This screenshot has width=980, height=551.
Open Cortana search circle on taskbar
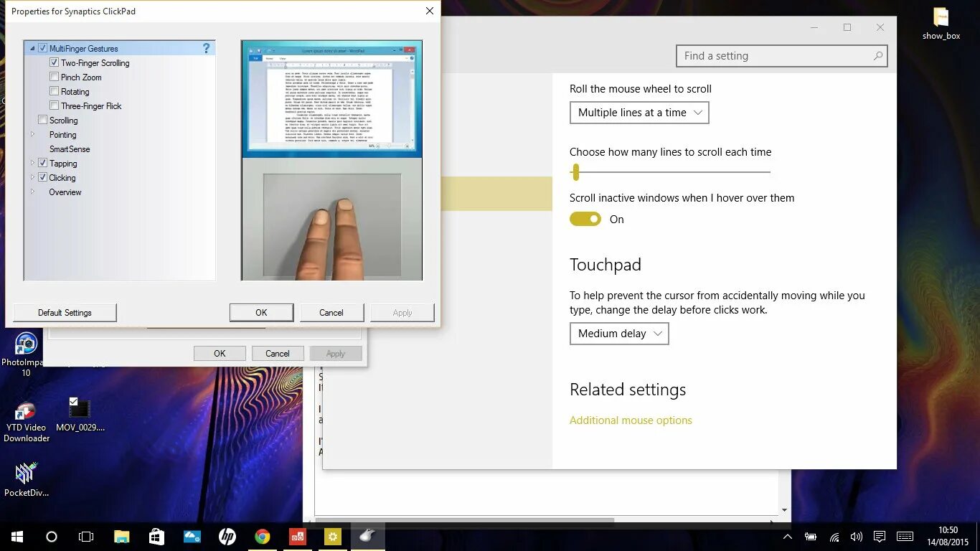coord(52,537)
